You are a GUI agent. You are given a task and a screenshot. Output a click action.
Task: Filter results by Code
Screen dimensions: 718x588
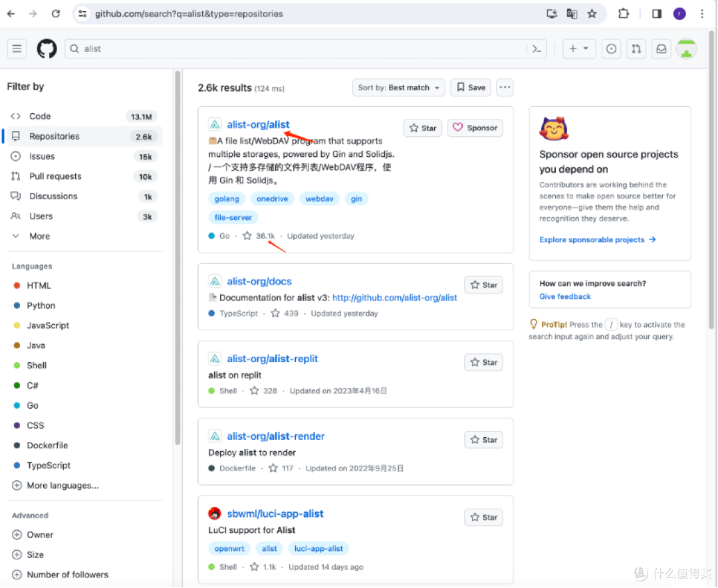(84, 116)
